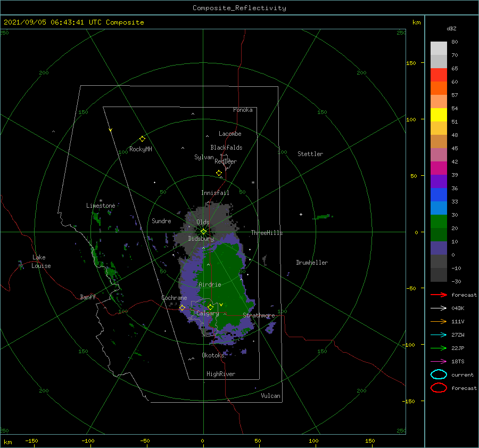The height and width of the screenshot is (448, 479).
Task: Pick the light grey 80 dBZ swatch
Action: tap(439, 48)
